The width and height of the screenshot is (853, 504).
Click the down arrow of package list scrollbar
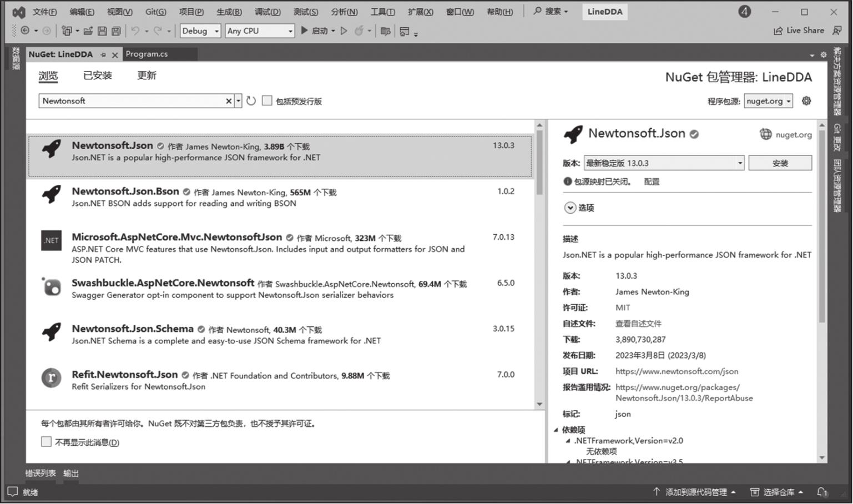pos(539,404)
